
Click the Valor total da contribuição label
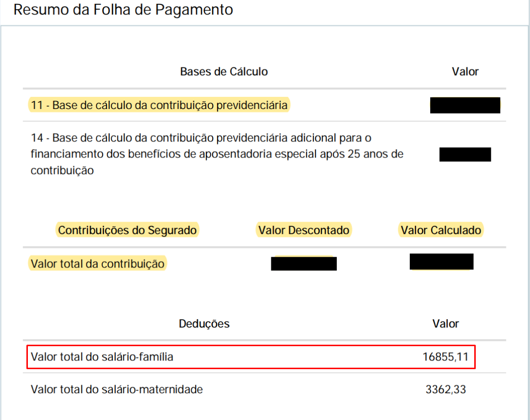pyautogui.click(x=97, y=264)
